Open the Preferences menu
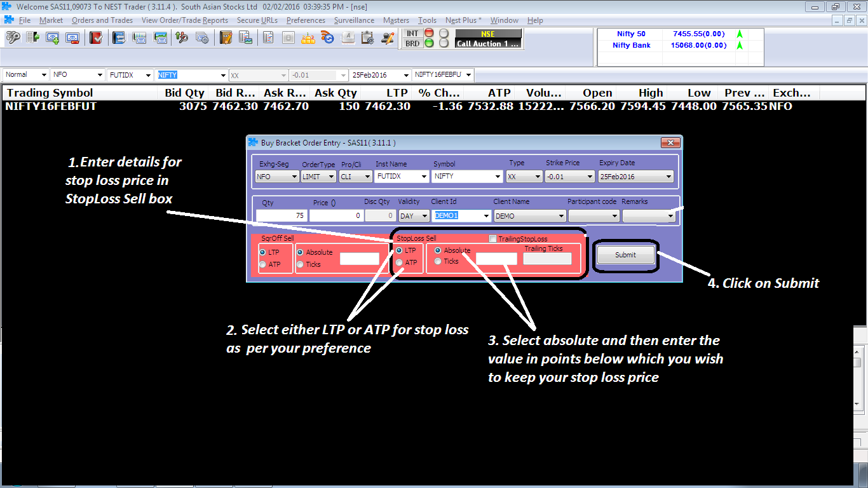This screenshot has height=488, width=868. 306,20
